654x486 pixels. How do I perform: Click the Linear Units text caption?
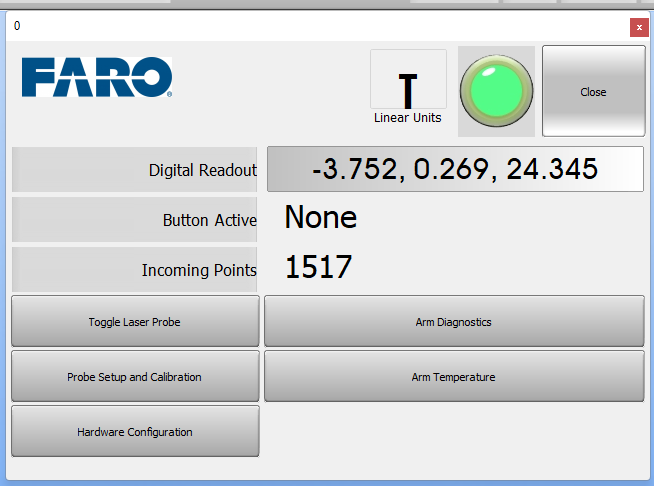point(407,118)
